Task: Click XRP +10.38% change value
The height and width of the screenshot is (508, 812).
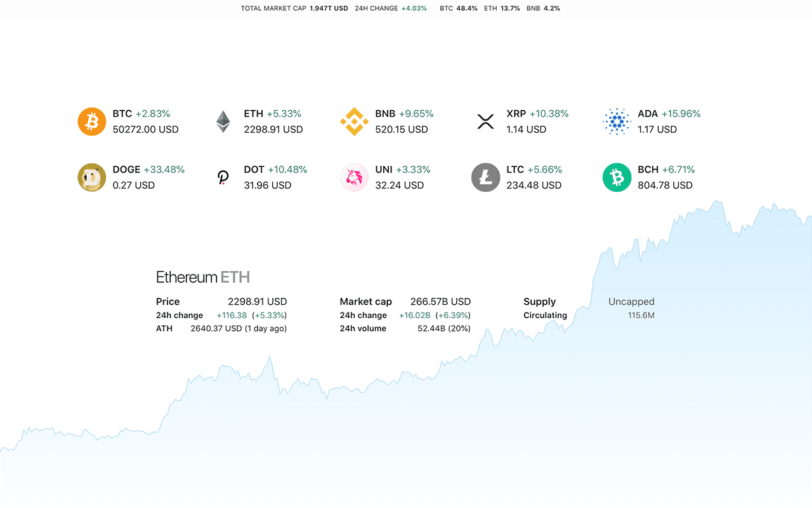Action: [549, 114]
